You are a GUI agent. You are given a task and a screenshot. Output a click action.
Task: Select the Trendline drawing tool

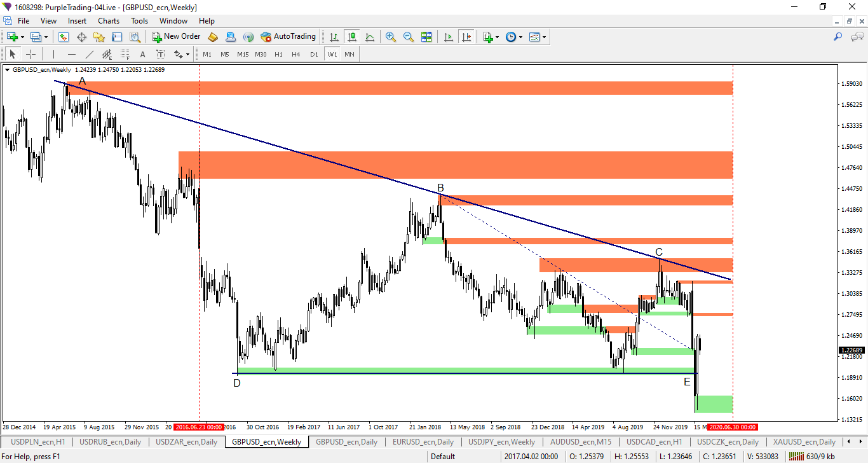click(89, 54)
